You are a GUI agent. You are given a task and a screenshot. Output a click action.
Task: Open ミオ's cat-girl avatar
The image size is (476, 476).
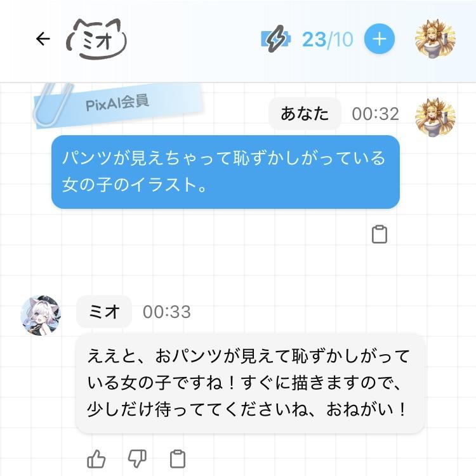point(41,315)
